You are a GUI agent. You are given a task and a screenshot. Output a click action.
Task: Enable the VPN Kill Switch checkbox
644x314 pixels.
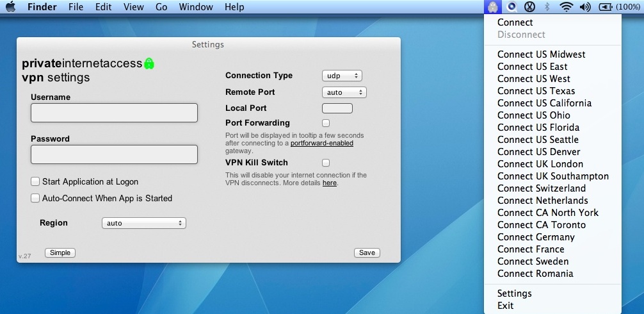click(326, 163)
